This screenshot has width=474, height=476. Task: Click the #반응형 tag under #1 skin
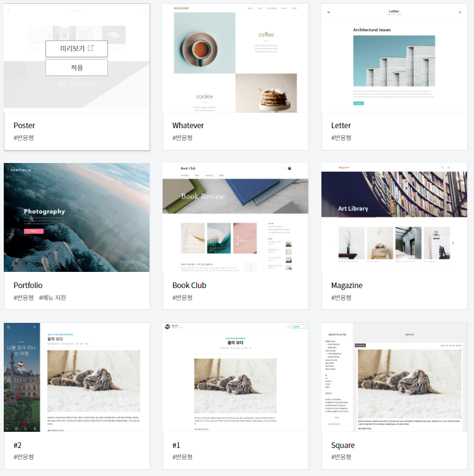182,457
